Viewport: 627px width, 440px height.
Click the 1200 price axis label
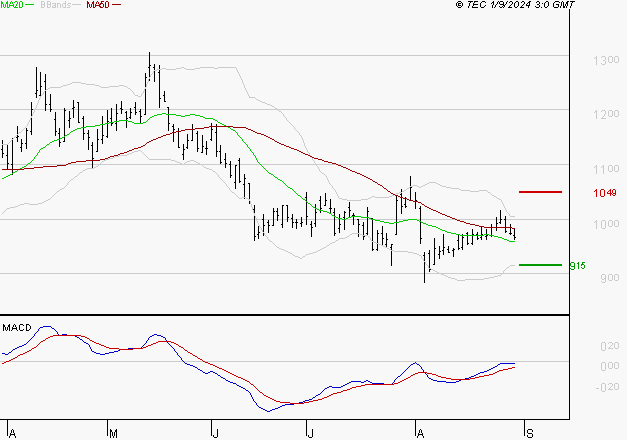pyautogui.click(x=606, y=115)
